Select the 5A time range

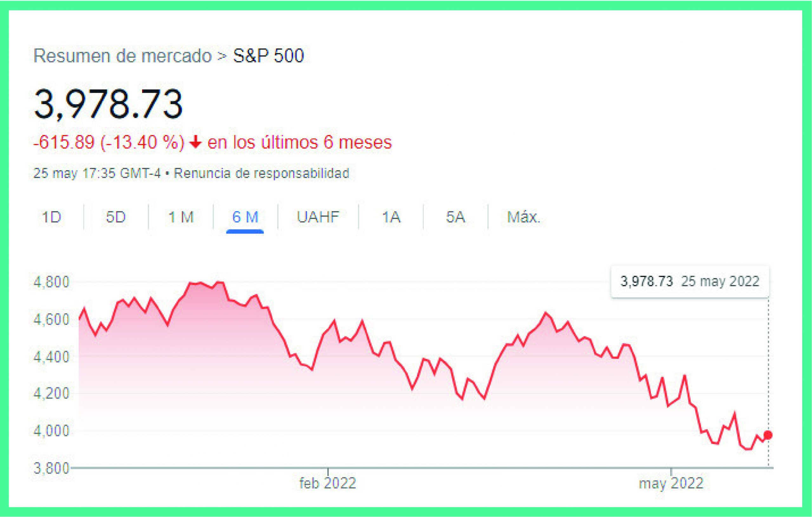[455, 217]
